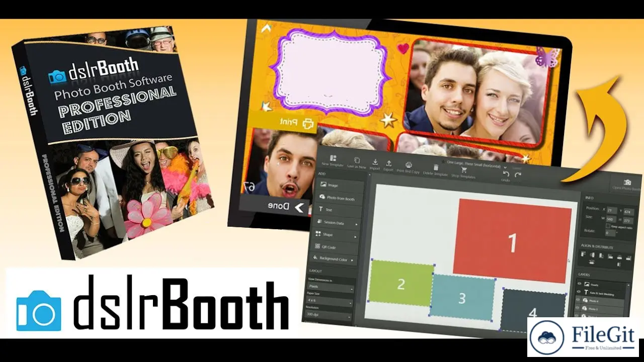Image resolution: width=644 pixels, height=362 pixels.
Task: Click the corner arrow icon on the monitor screen
Action: (x=266, y=28)
